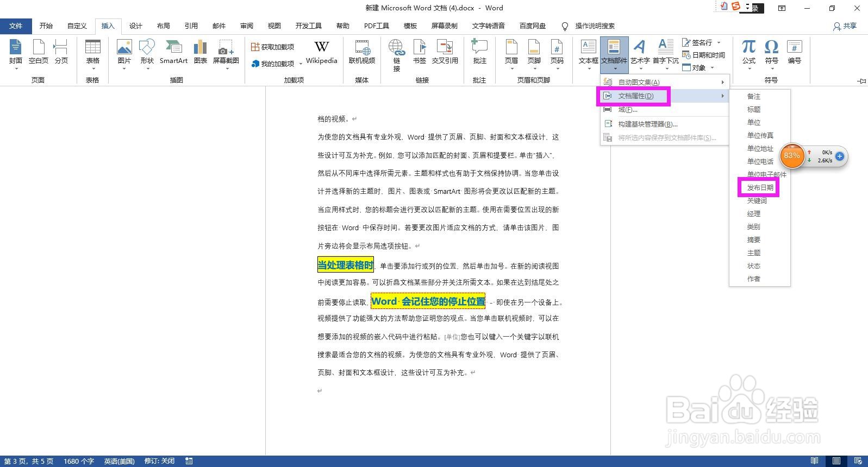Click the macro recording icon in status bar

tap(189, 461)
